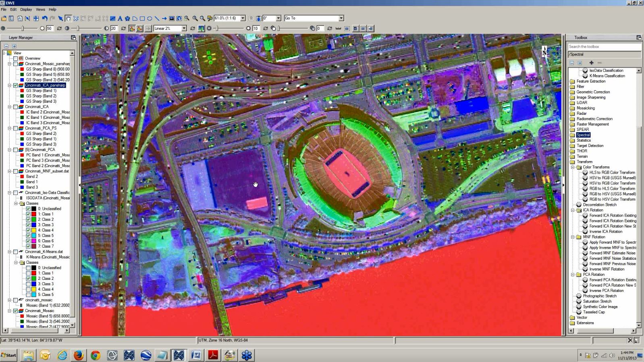Collapse the PCA Rotation folder
This screenshot has width=644, height=362.
click(x=573, y=275)
